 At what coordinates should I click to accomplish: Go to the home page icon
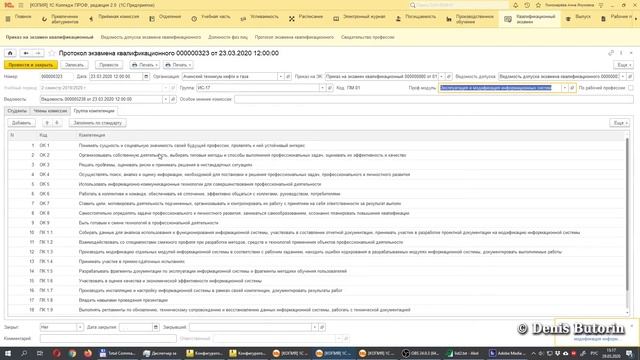coord(10,53)
